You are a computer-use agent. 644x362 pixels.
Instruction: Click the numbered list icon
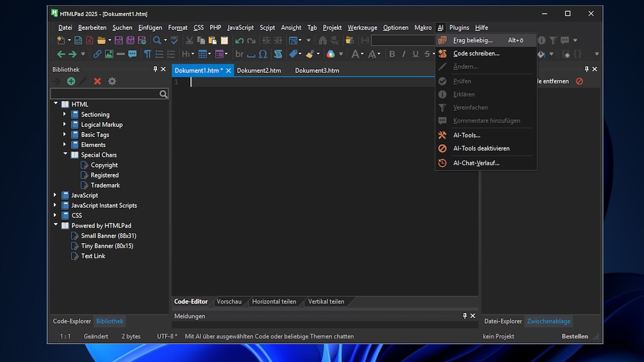[x=171, y=54]
